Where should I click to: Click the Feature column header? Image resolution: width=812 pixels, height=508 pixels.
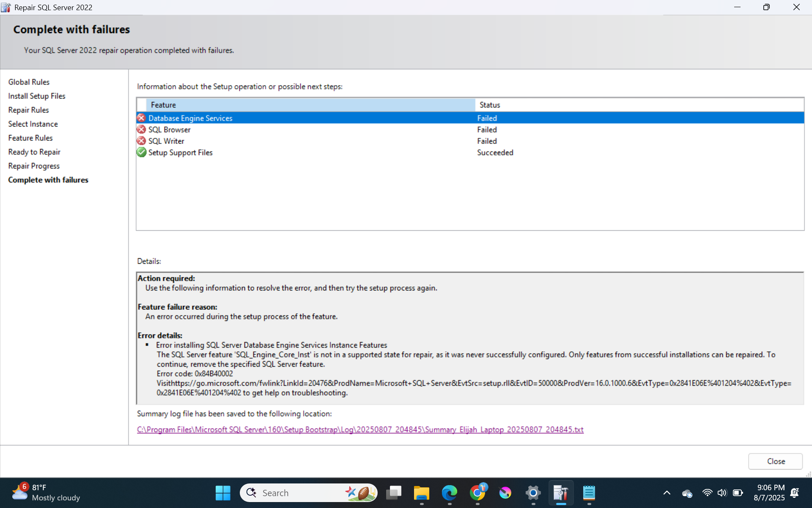310,105
